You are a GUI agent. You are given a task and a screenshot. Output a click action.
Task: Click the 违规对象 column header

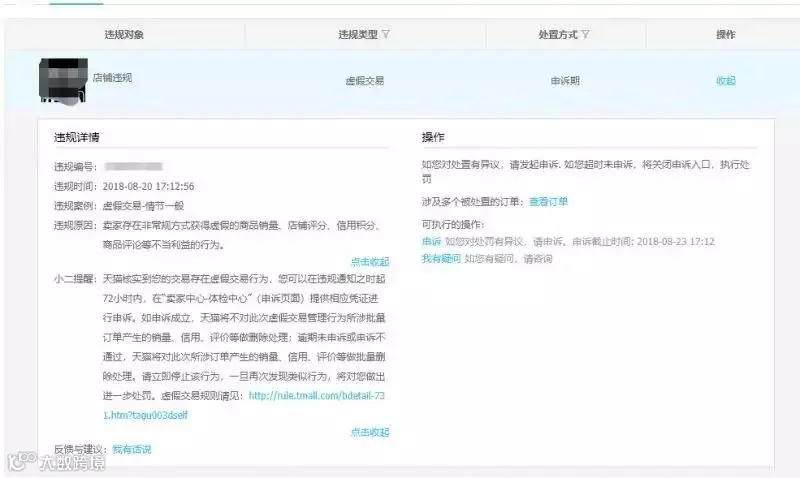click(x=124, y=34)
